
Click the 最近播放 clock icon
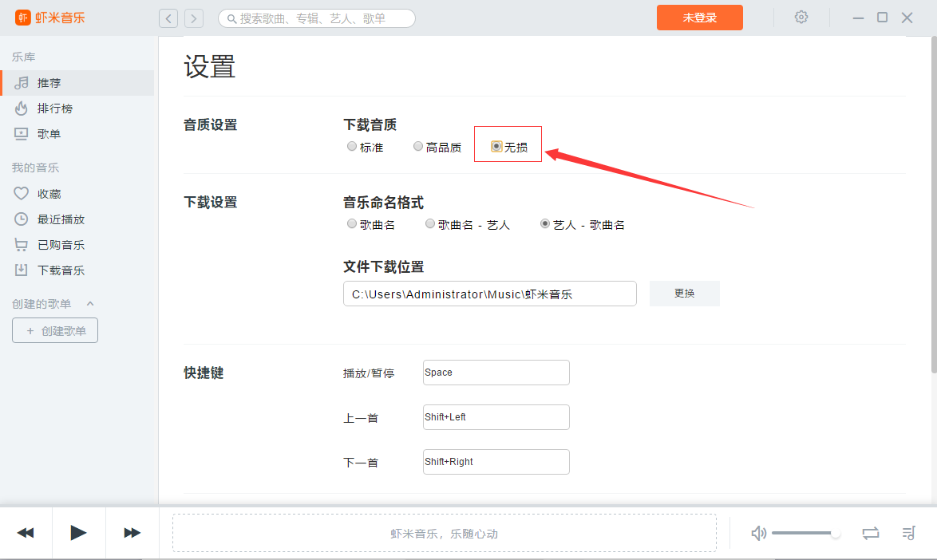pyautogui.click(x=21, y=219)
